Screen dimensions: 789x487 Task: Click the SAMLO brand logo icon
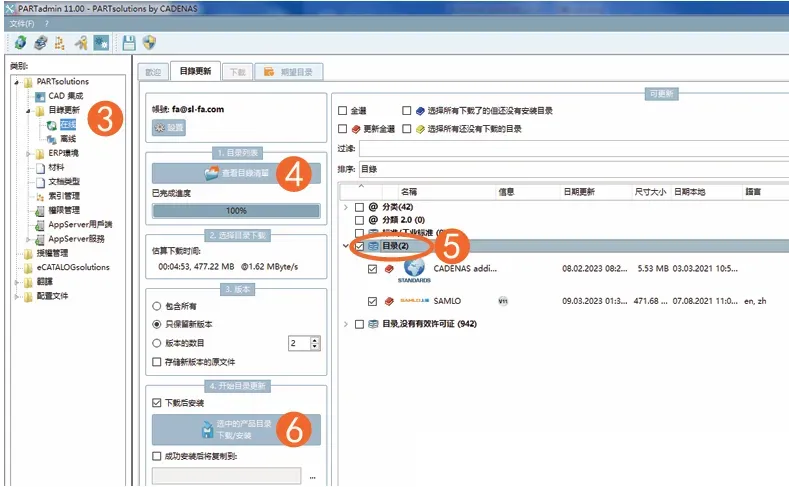(415, 301)
